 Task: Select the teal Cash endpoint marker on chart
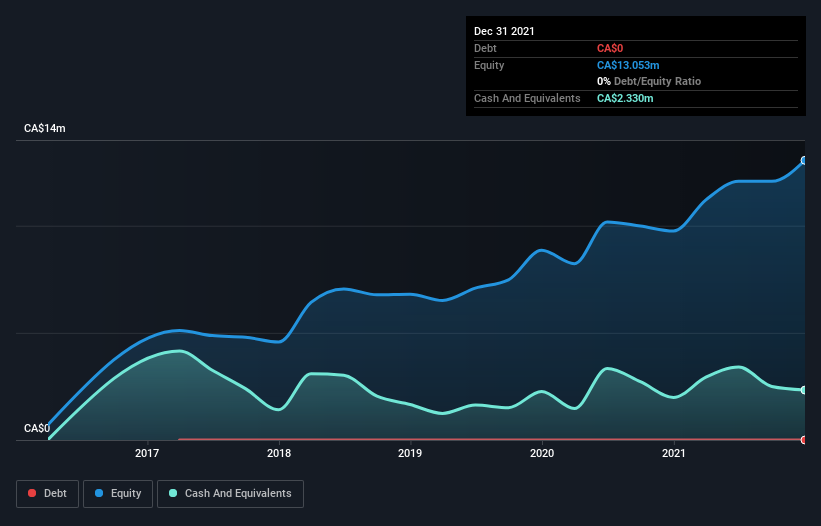[804, 390]
